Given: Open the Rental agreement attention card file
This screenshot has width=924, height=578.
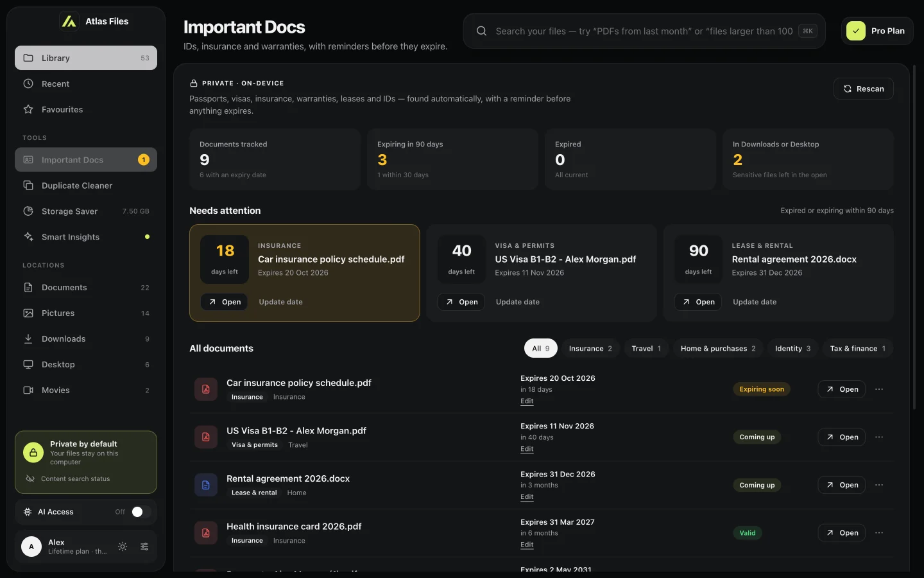Looking at the screenshot, I should click(698, 302).
